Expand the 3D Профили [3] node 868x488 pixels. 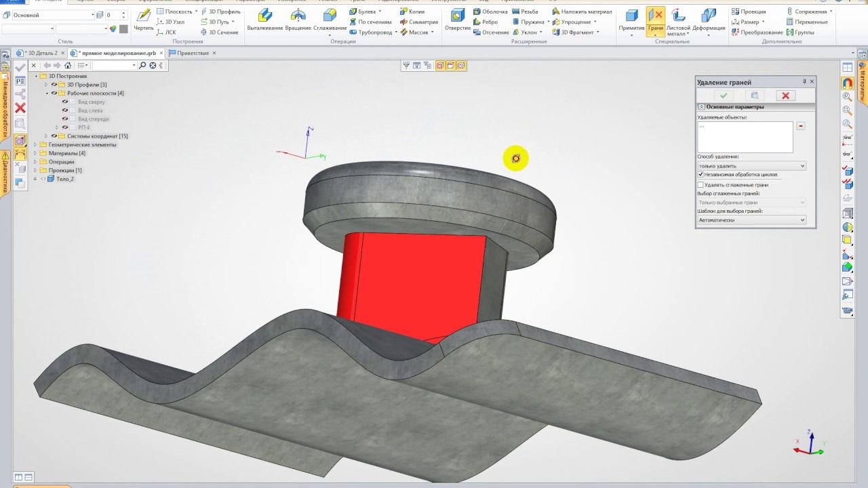46,85
